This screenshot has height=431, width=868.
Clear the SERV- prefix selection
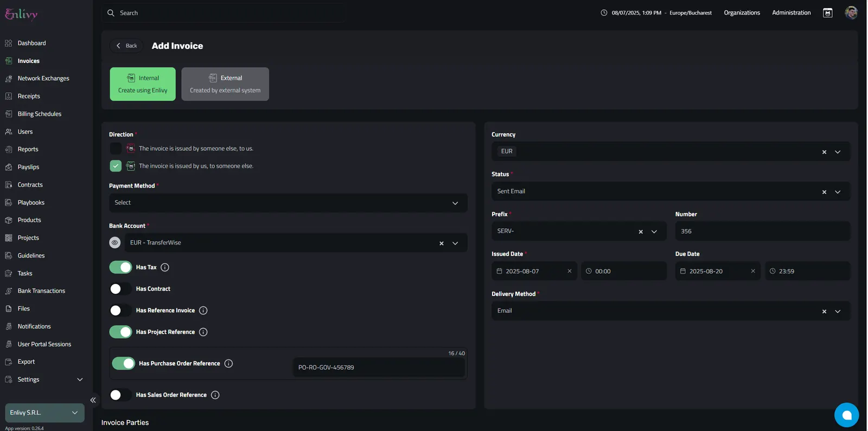tap(641, 231)
